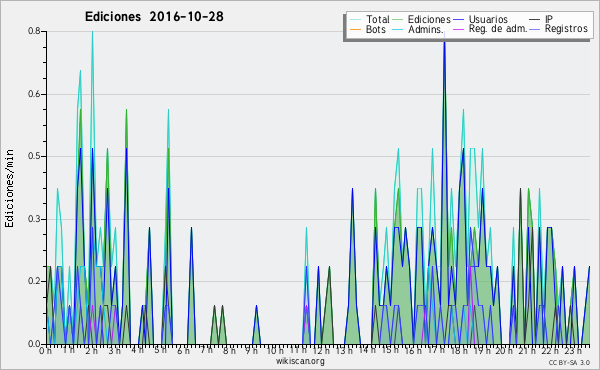600x370 pixels.
Task: Click the Bots legend entry
Action: 368,29
